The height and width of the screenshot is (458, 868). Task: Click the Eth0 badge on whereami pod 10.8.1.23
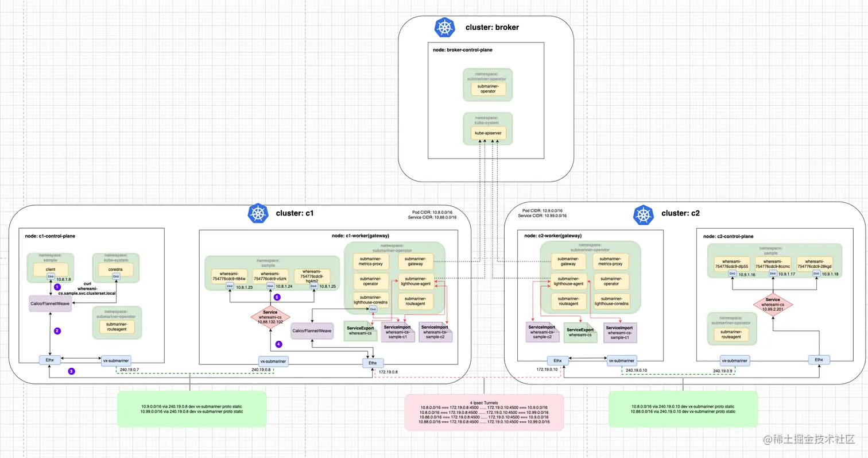click(x=230, y=286)
